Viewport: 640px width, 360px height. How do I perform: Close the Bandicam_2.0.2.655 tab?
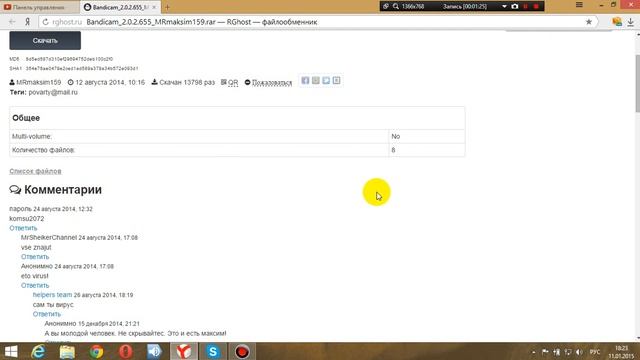[x=154, y=7]
